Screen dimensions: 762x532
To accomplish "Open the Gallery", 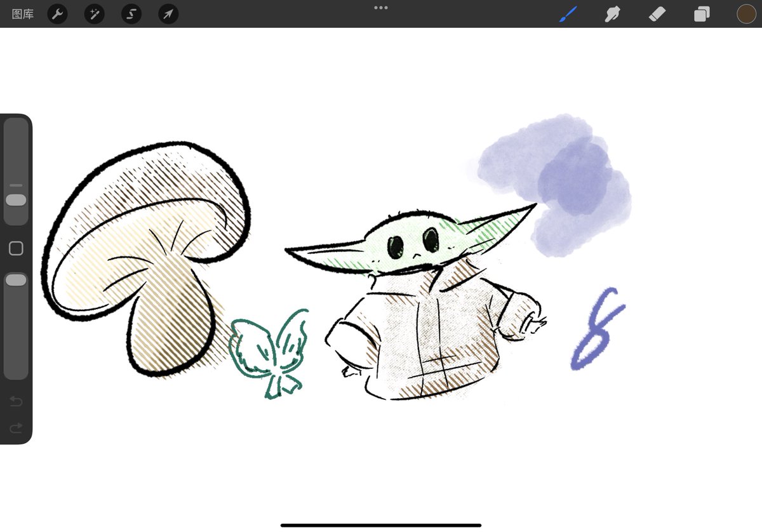I will pyautogui.click(x=23, y=13).
